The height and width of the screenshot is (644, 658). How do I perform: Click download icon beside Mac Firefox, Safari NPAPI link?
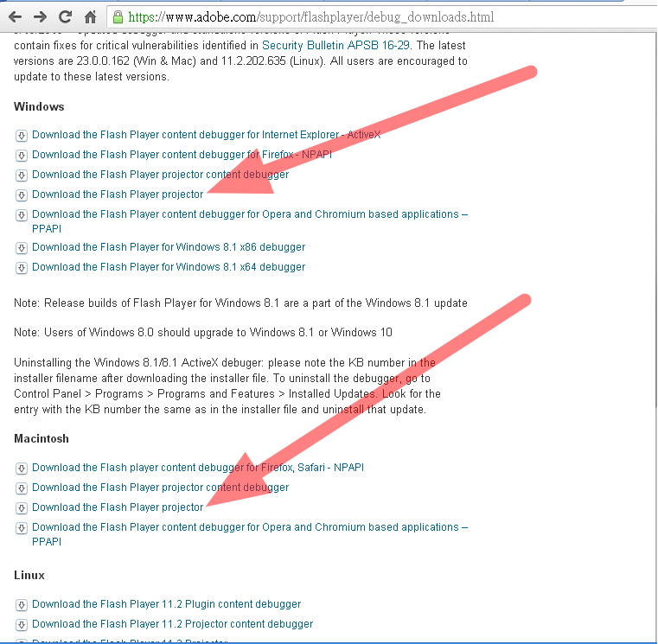tap(22, 469)
